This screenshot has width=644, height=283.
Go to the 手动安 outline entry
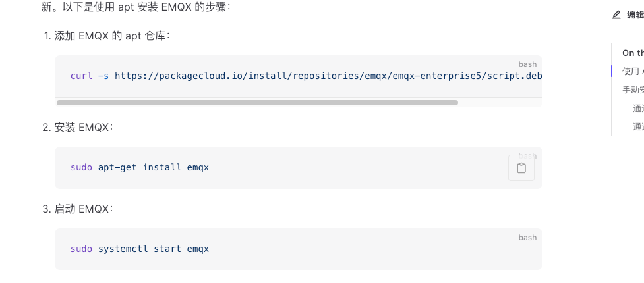pos(633,90)
